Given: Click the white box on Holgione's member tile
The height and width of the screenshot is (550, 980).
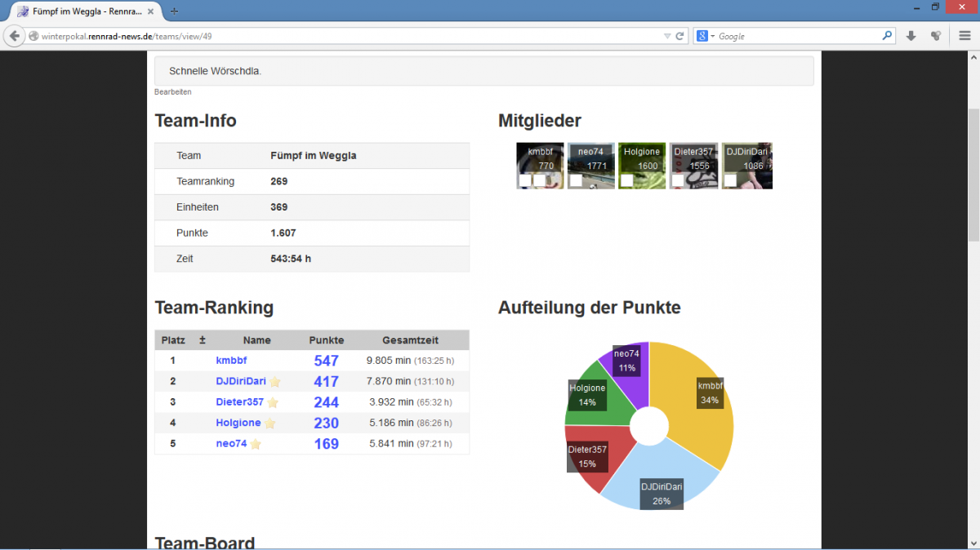Looking at the screenshot, I should click(626, 180).
